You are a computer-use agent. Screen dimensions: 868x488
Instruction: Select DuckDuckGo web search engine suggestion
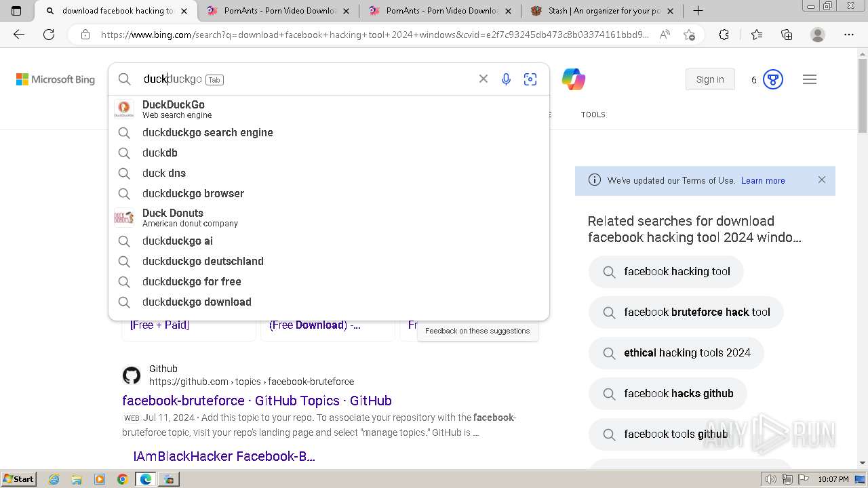click(x=329, y=109)
